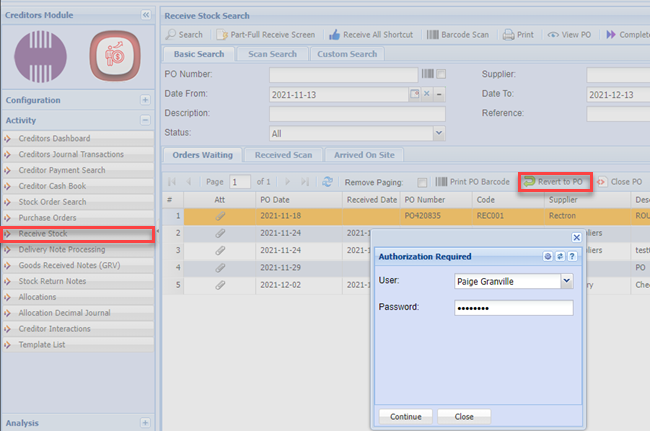Toggle the Remove Paging checkbox
Screen dimensions: 650x431
[x=422, y=182]
